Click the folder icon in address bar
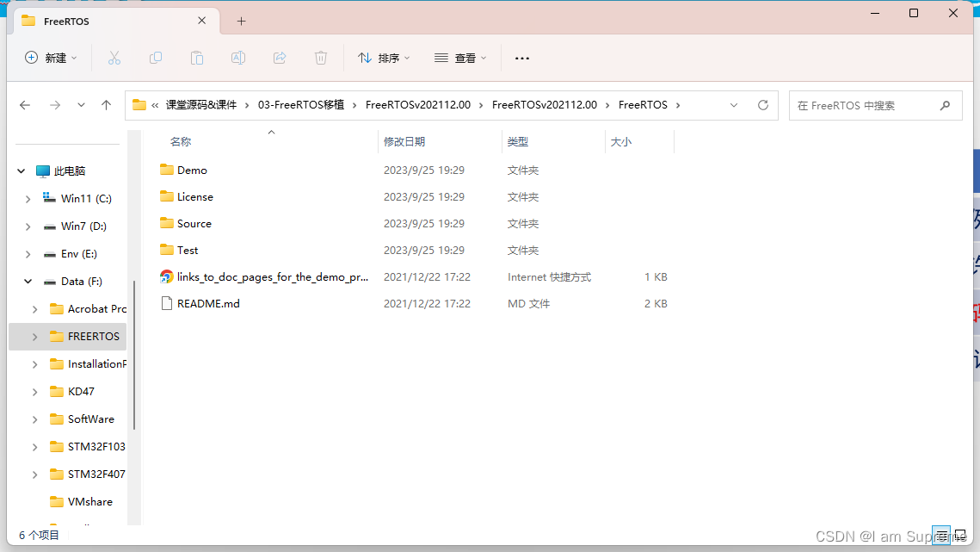This screenshot has width=980, height=552. 139,105
